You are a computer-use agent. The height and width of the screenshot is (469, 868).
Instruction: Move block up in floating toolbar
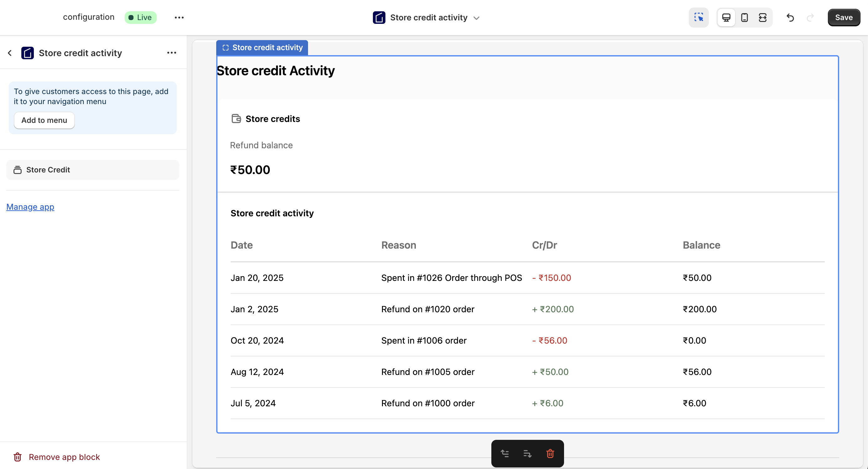pos(505,454)
